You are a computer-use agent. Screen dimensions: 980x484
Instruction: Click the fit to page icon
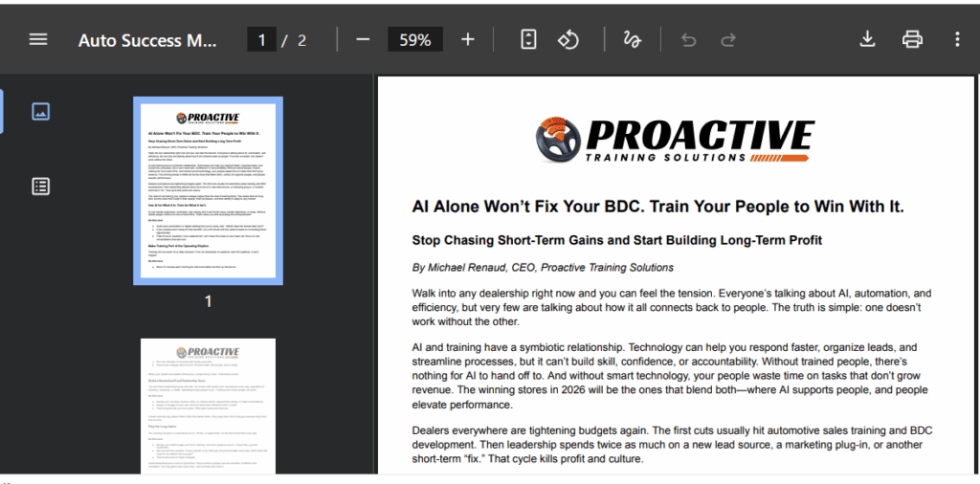tap(528, 39)
